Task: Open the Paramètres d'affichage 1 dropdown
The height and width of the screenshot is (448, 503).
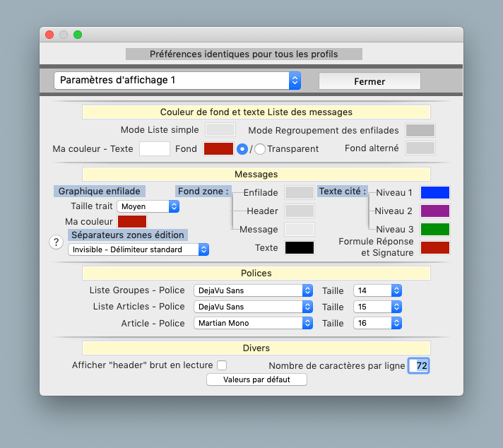Action: [x=177, y=81]
